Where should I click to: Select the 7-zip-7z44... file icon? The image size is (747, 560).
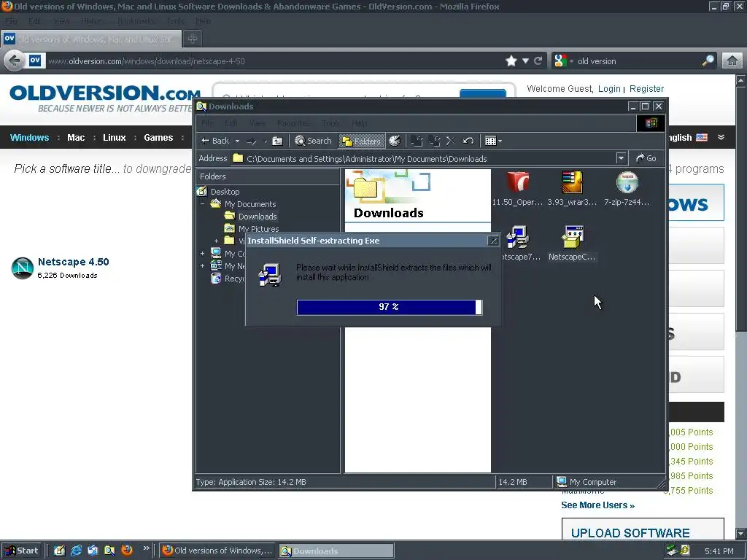[x=627, y=189]
